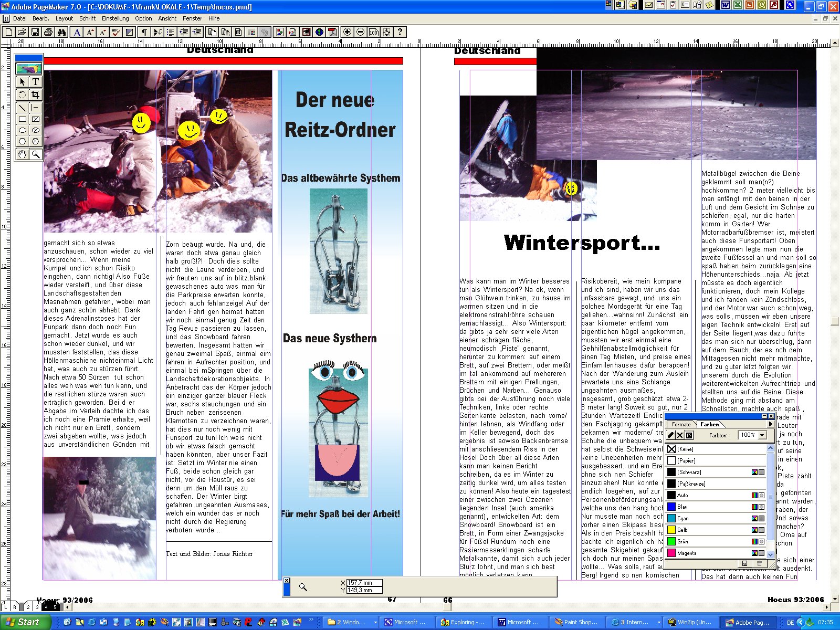Select the Magenta color row
This screenshot has height=630, width=840.
716,553
